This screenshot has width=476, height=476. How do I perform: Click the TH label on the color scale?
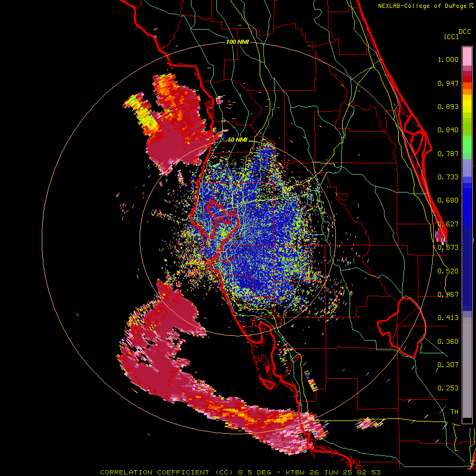point(454,412)
